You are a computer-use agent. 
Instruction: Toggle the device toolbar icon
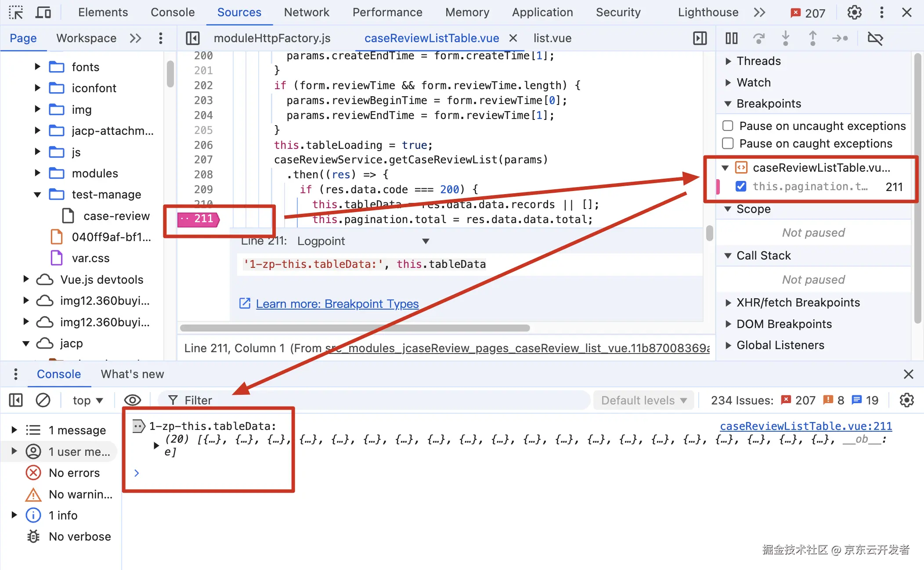(x=43, y=12)
